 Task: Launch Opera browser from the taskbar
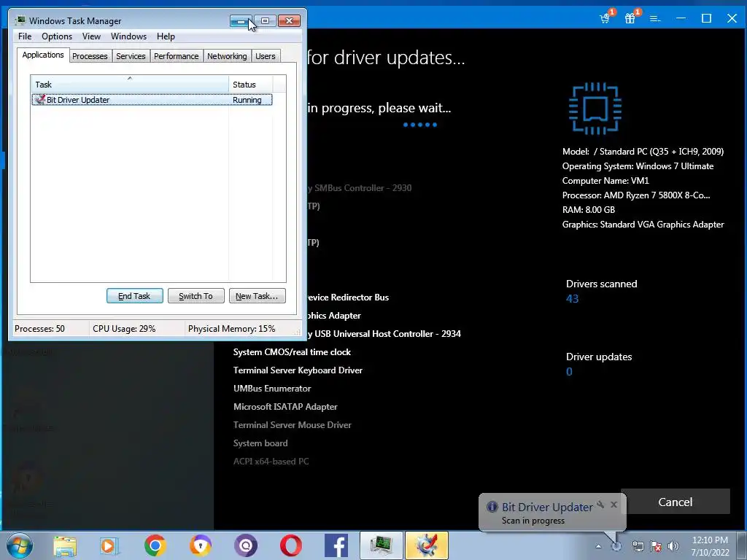pyautogui.click(x=291, y=545)
